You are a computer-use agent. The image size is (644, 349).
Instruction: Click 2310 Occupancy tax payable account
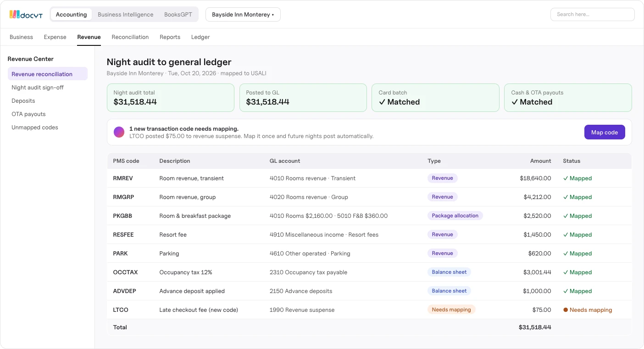coord(308,272)
